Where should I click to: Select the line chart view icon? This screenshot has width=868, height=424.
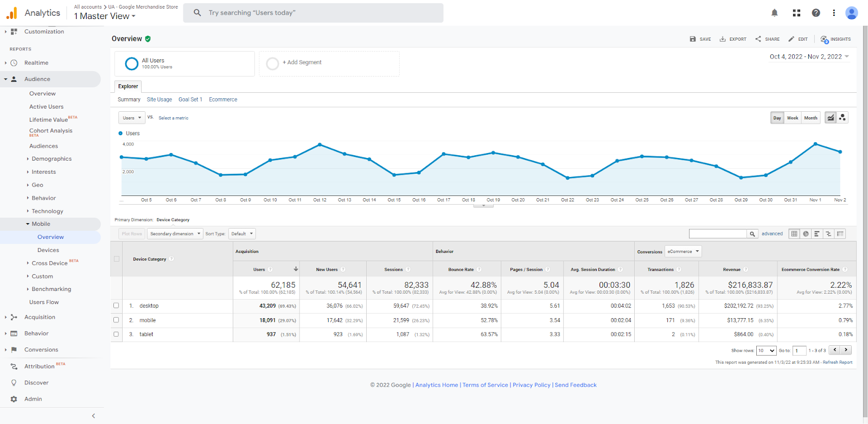coord(831,118)
